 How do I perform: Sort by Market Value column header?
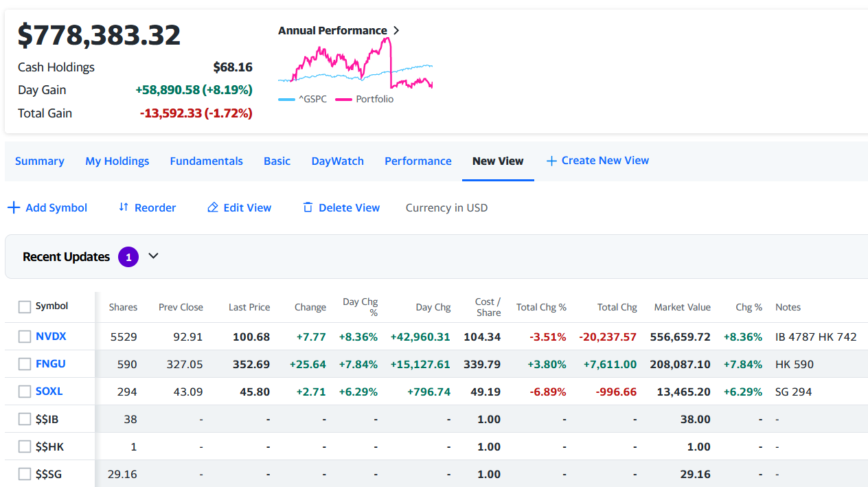tap(682, 307)
